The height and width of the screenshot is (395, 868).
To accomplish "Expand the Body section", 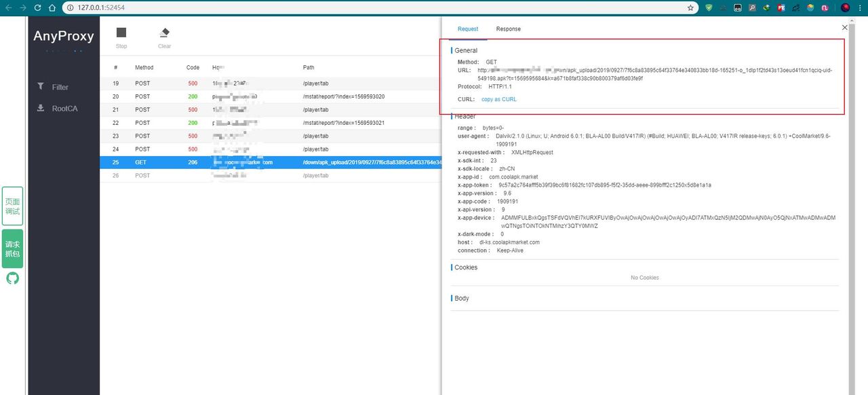I will pyautogui.click(x=461, y=298).
